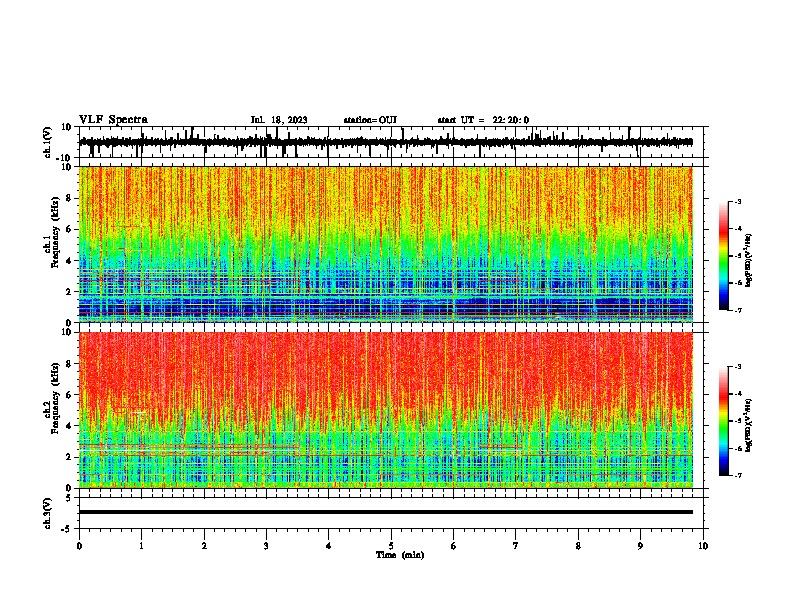792x612 pixels.
Task: Click the log(PSD) label beside ch.2 color scale
Action: point(749,425)
